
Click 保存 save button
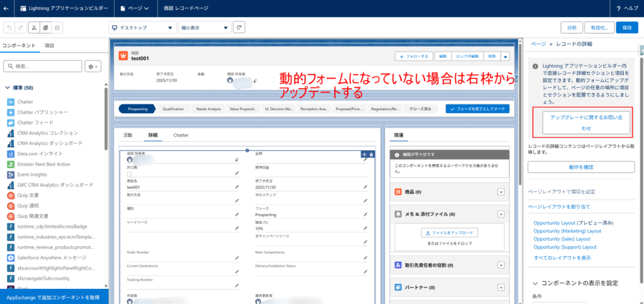(x=627, y=28)
